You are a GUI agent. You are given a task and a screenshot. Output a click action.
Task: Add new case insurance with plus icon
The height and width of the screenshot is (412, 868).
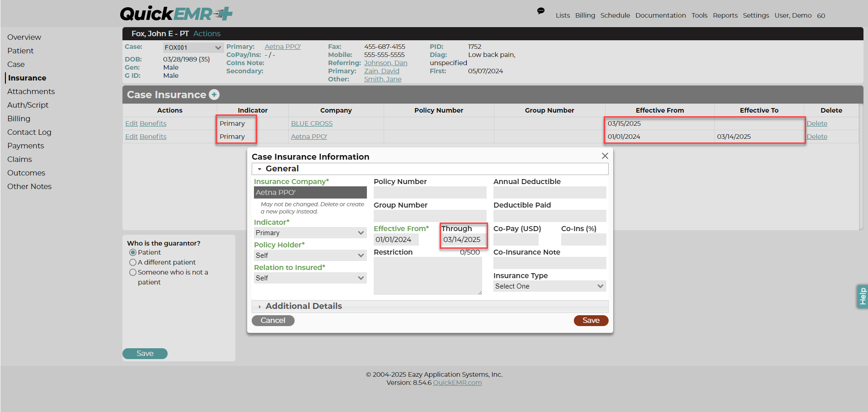[x=214, y=95]
